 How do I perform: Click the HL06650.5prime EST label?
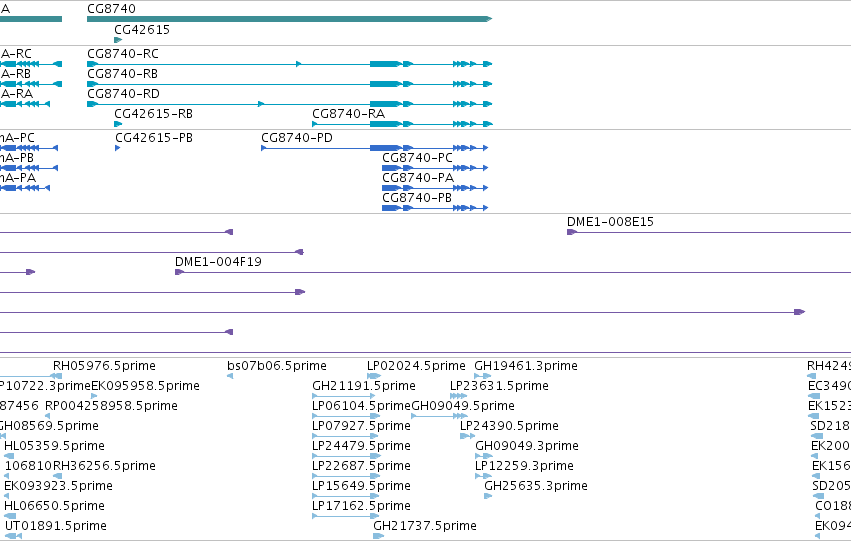point(54,506)
